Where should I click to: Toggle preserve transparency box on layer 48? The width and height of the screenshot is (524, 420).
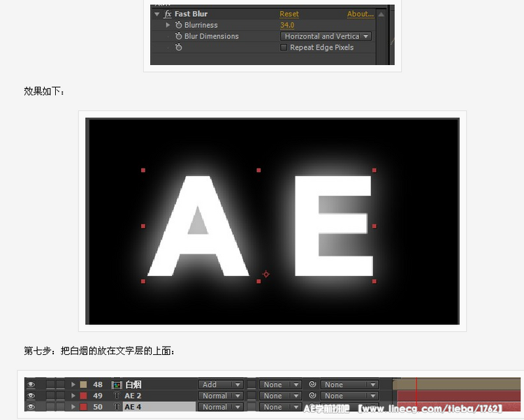point(252,384)
